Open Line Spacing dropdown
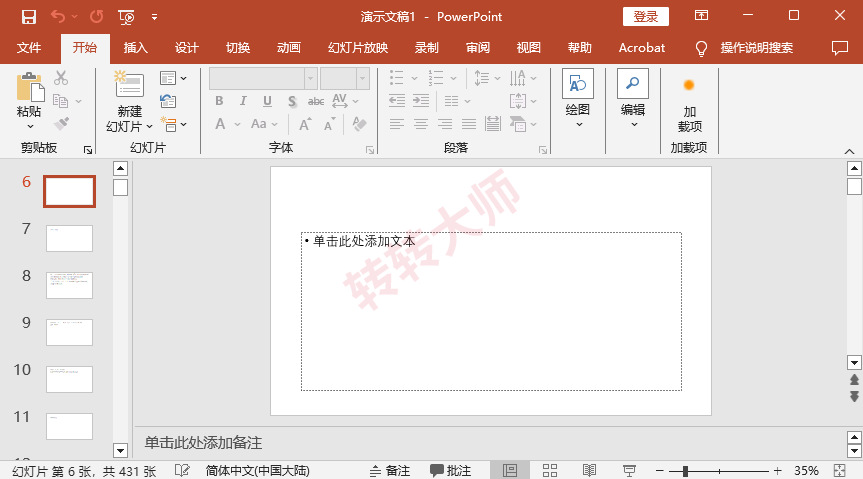The width and height of the screenshot is (863, 479). [x=487, y=78]
